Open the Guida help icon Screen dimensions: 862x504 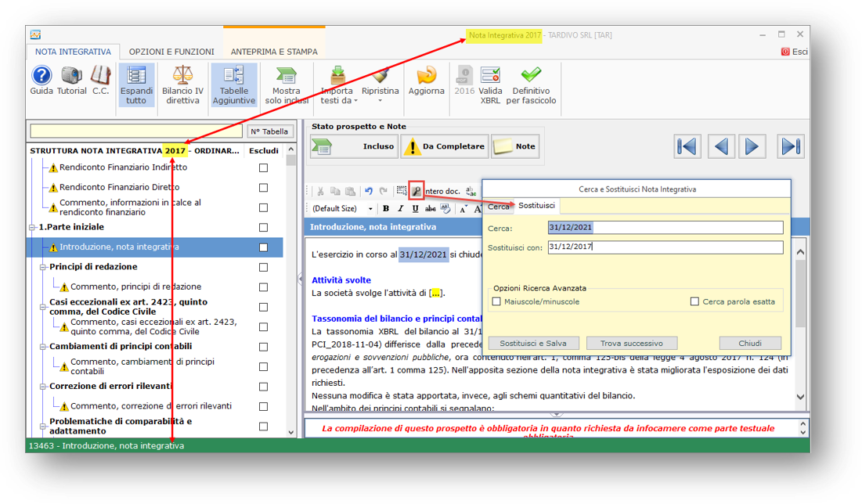click(41, 75)
